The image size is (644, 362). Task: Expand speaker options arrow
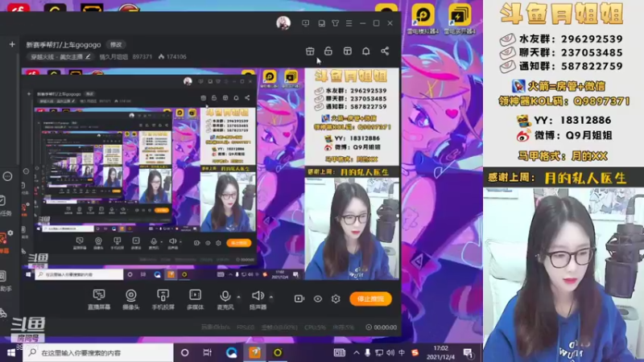point(271,296)
